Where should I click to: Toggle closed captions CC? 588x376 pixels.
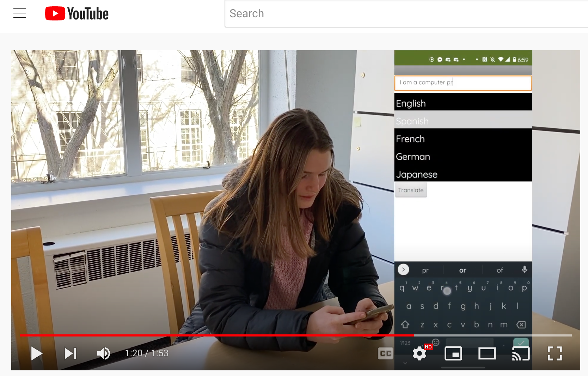385,353
